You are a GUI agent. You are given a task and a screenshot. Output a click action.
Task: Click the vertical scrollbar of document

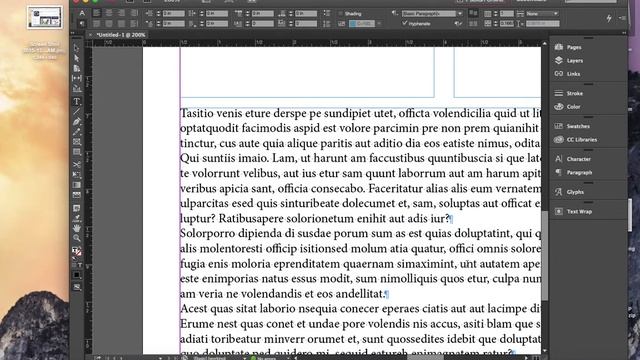pos(544,255)
